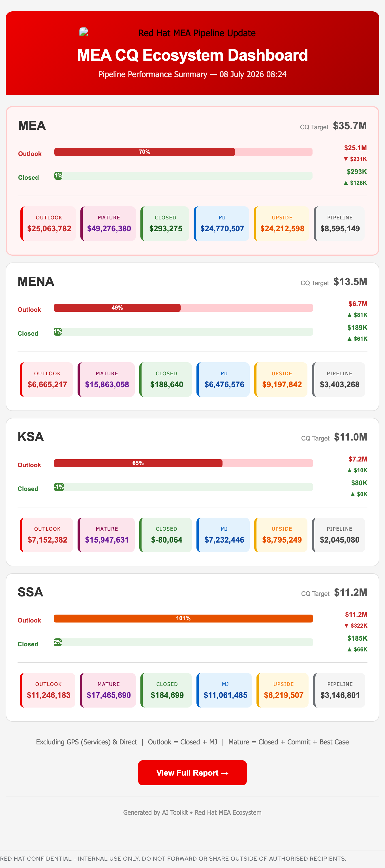
Task: Click the SSA Mature $17,465,690 card
Action: (108, 691)
